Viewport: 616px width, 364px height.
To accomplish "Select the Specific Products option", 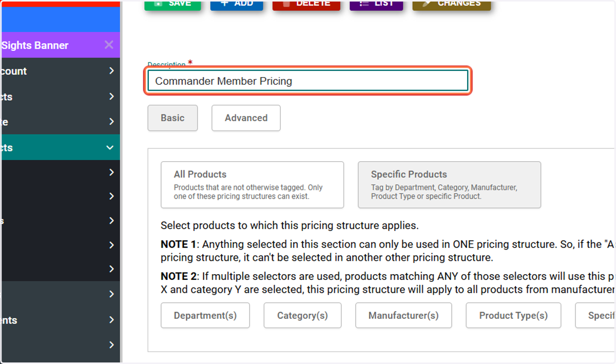I will point(449,185).
